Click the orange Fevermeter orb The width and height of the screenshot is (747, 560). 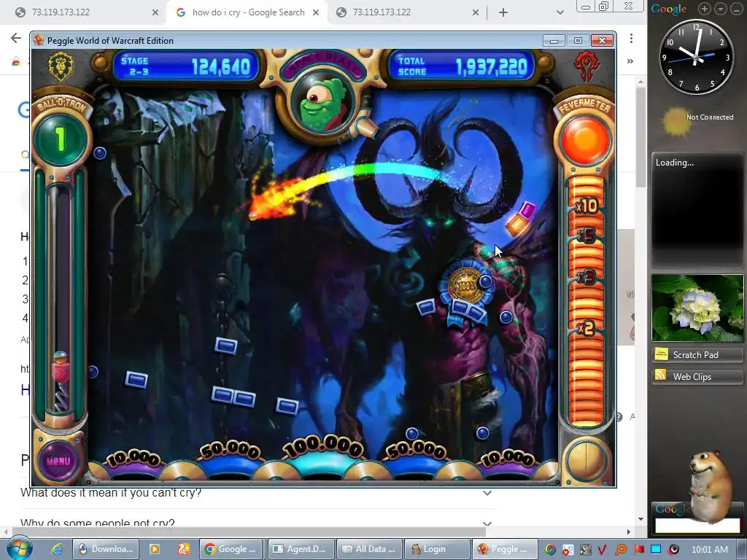[586, 141]
